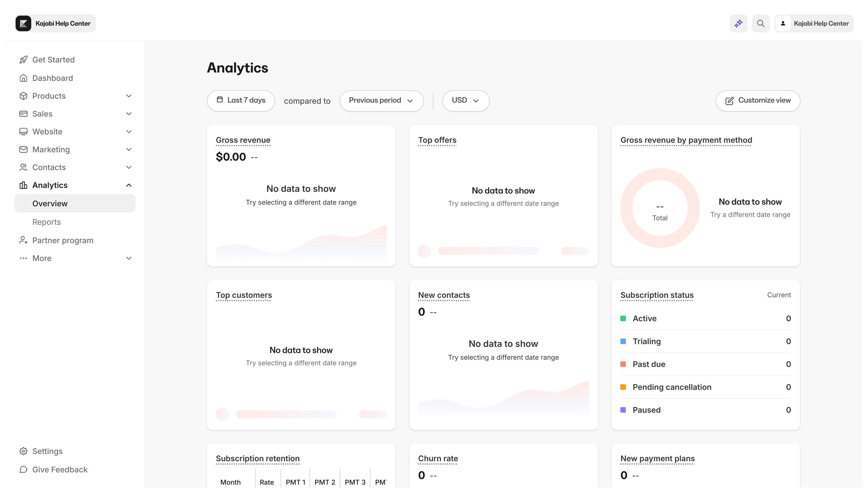868x493 pixels.
Task: Click the Products box icon in sidebar
Action: click(x=23, y=96)
